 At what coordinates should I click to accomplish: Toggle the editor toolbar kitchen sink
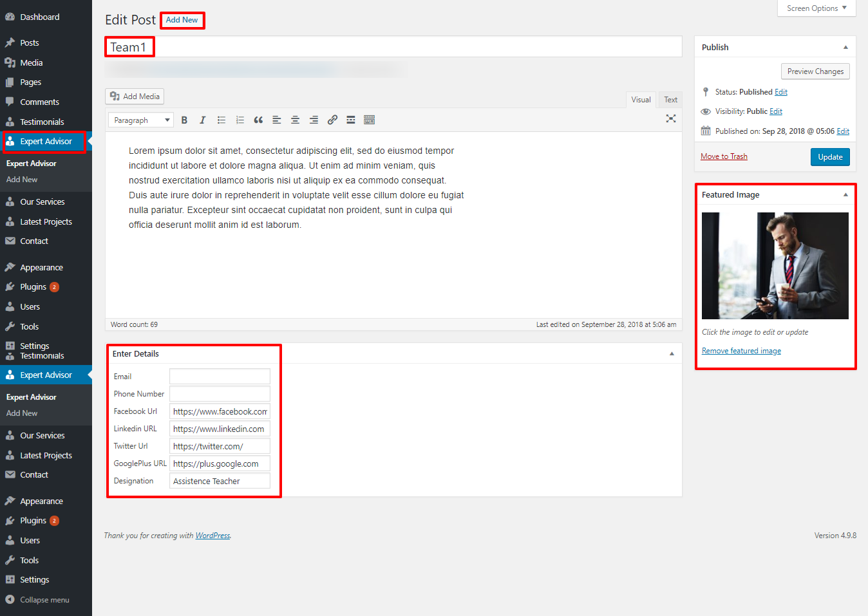369,120
